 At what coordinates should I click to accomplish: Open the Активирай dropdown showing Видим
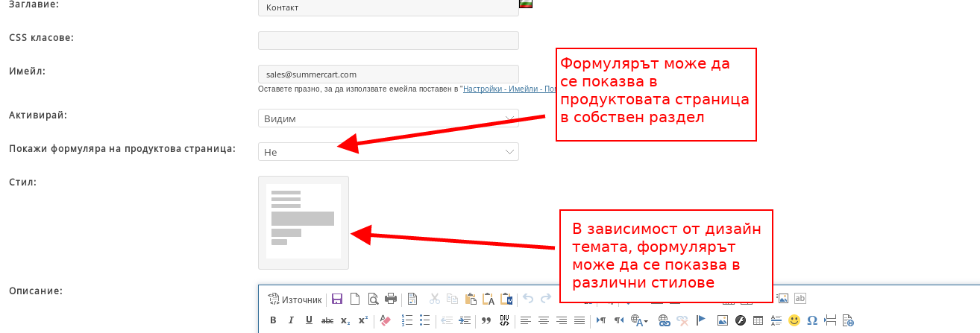pyautogui.click(x=388, y=118)
